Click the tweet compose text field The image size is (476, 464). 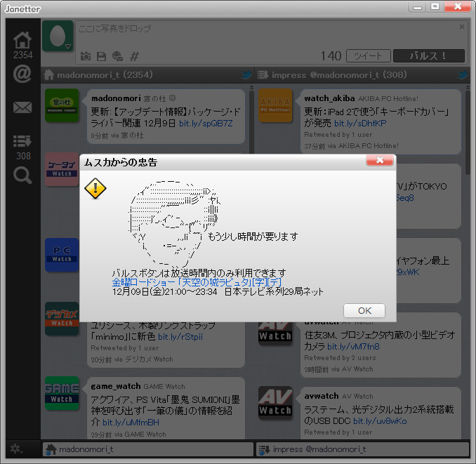267,34
